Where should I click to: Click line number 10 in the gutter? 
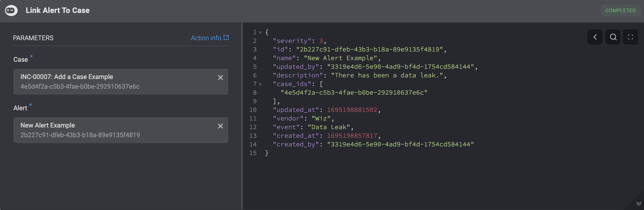(x=253, y=110)
